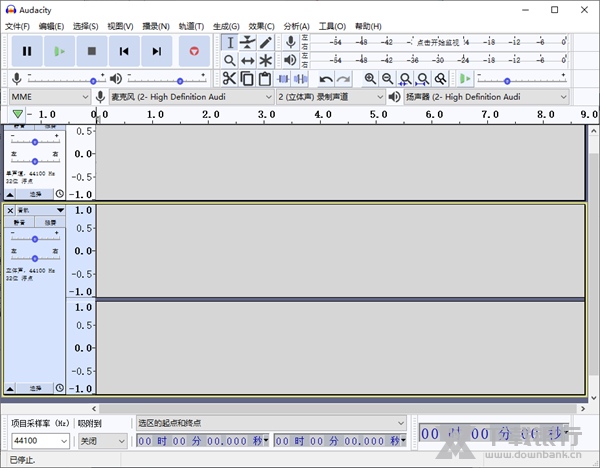Choose the Time Shift tool
Viewport: 600px width, 468px height.
click(x=247, y=61)
